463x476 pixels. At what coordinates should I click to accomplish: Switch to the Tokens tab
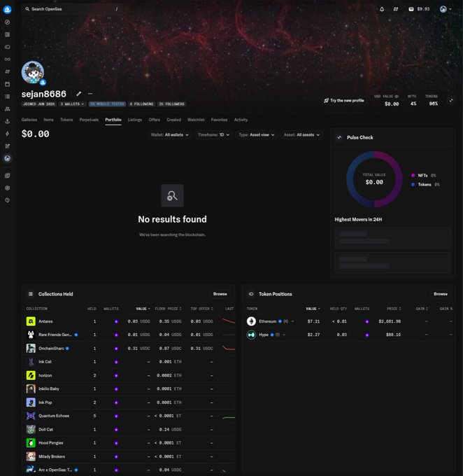pos(66,120)
